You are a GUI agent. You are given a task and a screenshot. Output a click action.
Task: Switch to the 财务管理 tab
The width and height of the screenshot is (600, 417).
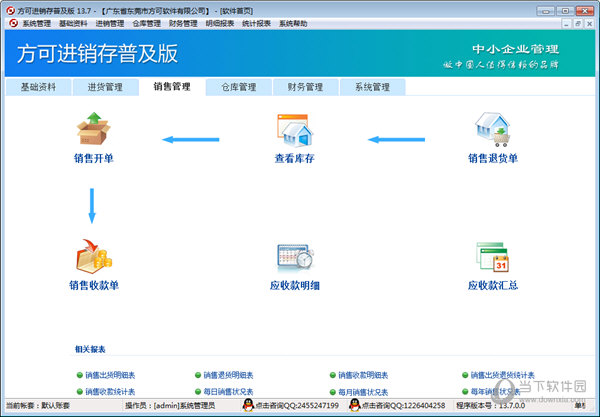[x=305, y=87]
